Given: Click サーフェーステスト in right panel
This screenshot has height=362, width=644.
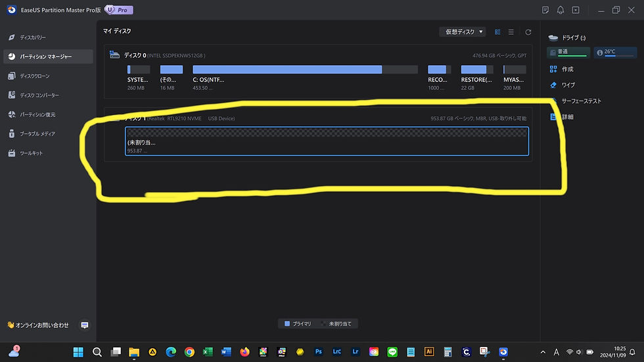Looking at the screenshot, I should click(x=581, y=101).
